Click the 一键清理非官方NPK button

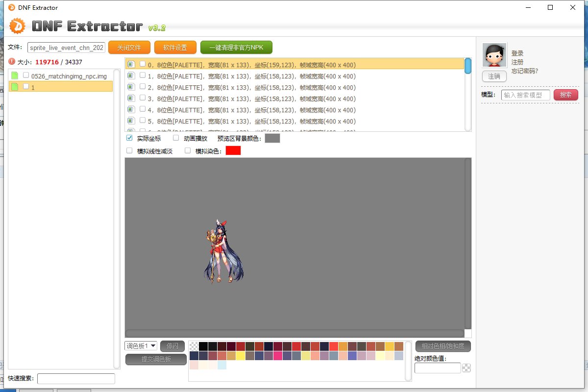[x=236, y=48]
